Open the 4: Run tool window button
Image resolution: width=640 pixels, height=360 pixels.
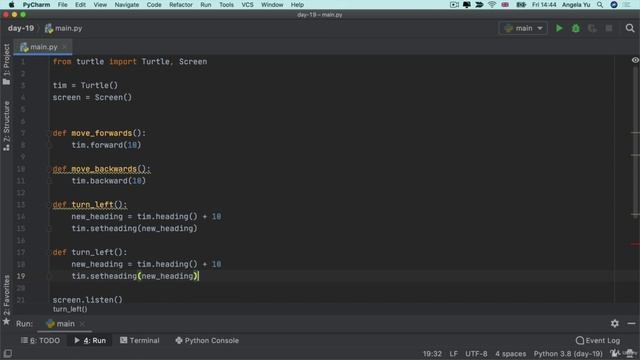pyautogui.click(x=90, y=340)
